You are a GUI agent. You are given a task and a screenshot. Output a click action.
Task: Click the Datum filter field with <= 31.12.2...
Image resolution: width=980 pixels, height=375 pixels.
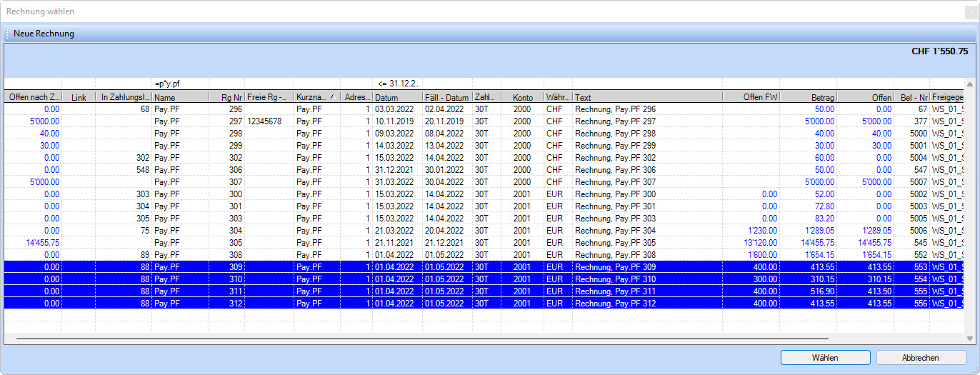tap(398, 84)
